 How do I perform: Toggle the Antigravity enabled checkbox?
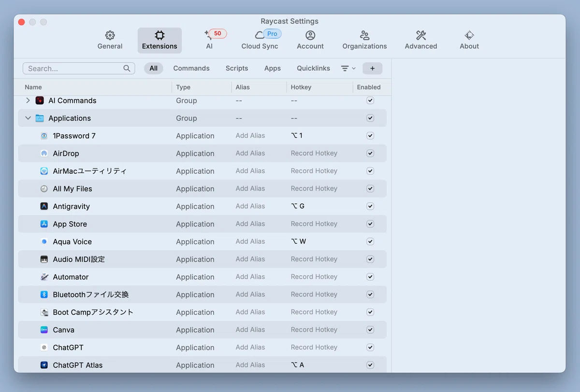click(x=370, y=206)
